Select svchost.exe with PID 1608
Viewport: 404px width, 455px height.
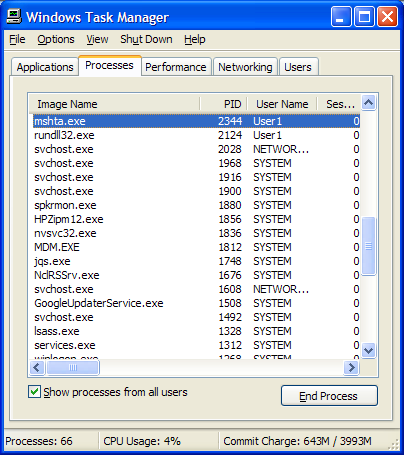click(196, 289)
